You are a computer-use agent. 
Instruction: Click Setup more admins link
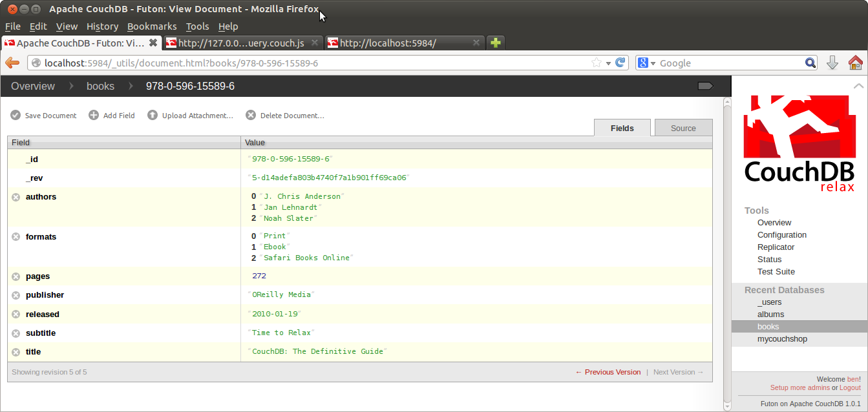799,387
